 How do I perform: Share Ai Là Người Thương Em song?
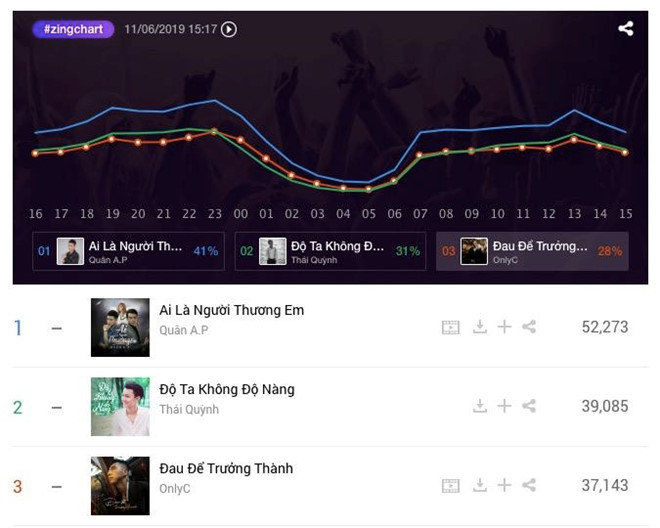[529, 327]
